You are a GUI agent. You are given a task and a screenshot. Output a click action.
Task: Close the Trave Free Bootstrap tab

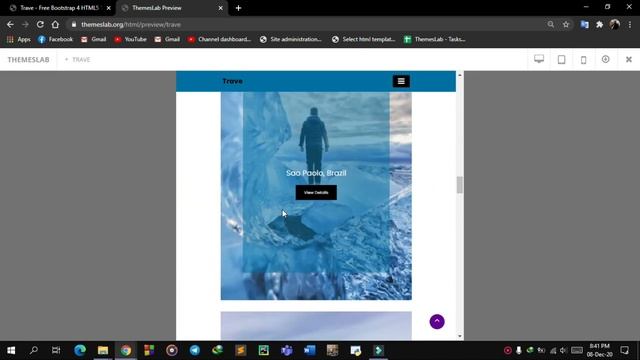coord(109,8)
